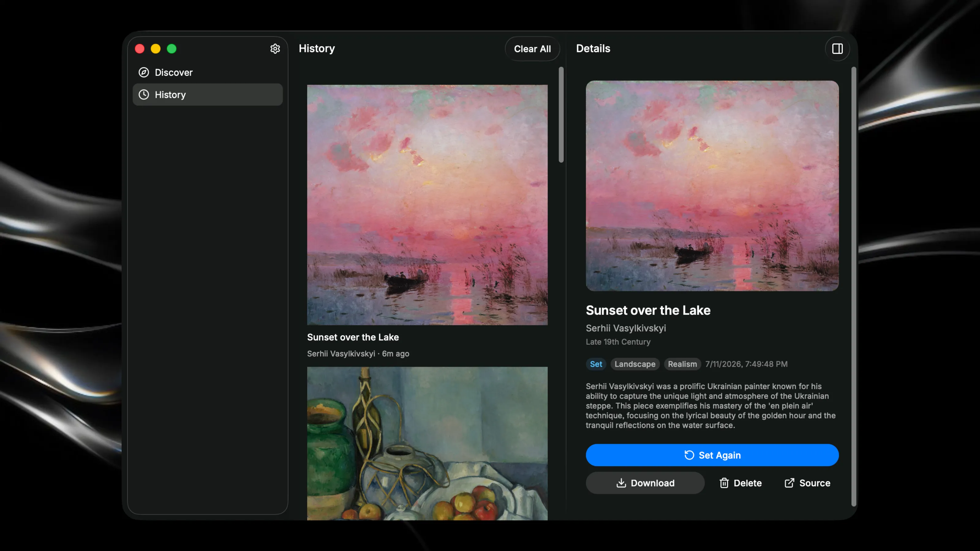Select the History sidebar item
The width and height of the screenshot is (980, 551).
(x=208, y=94)
